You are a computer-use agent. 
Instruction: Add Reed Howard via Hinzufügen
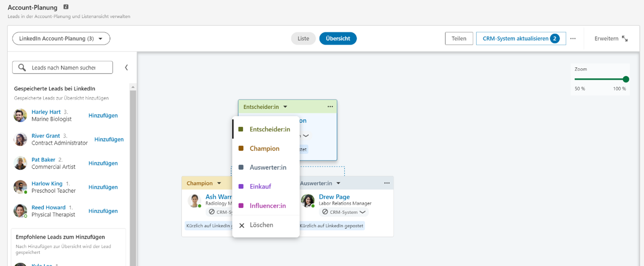coord(103,211)
